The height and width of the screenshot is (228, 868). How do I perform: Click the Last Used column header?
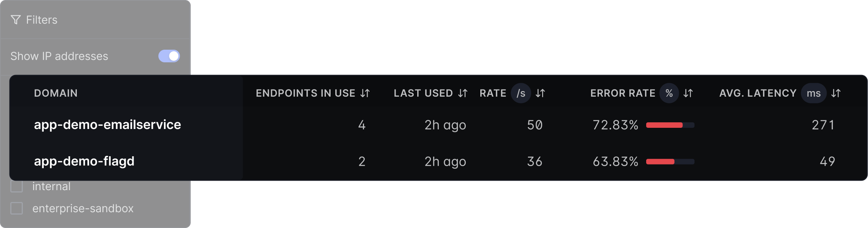click(x=423, y=93)
